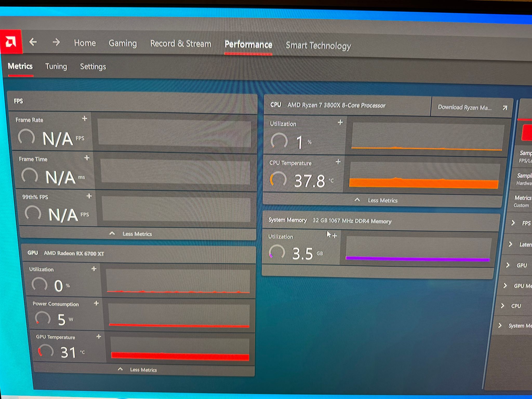The width and height of the screenshot is (532, 399).
Task: Click plus icon beside System Memory Utilization
Action: tap(335, 236)
